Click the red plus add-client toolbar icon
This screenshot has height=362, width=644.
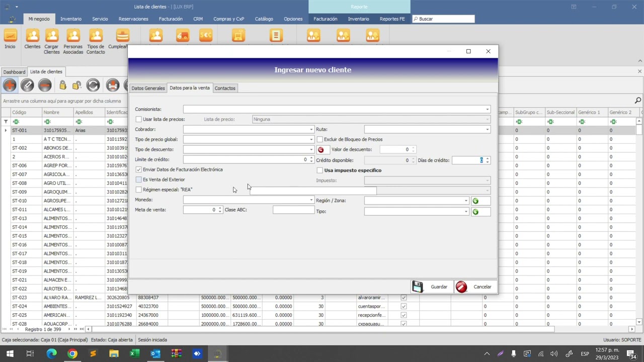pos(10,85)
